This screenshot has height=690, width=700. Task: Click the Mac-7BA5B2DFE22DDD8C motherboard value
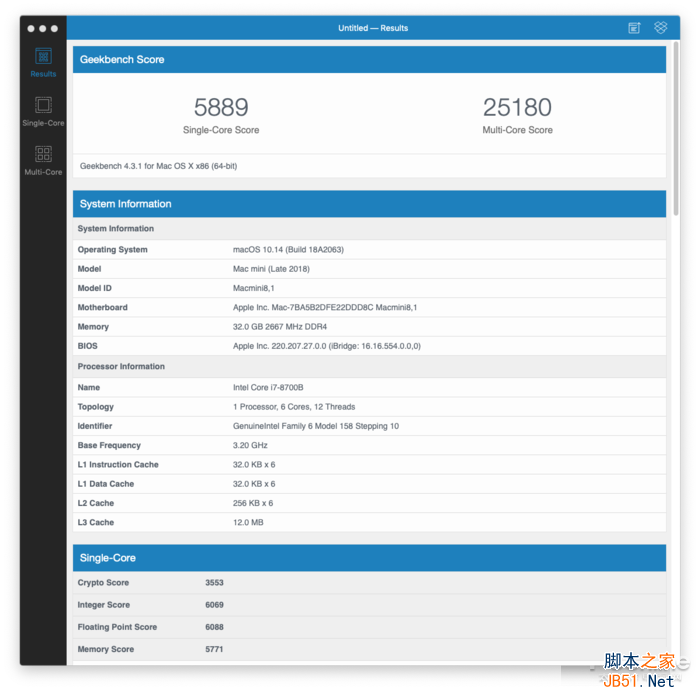coord(325,307)
